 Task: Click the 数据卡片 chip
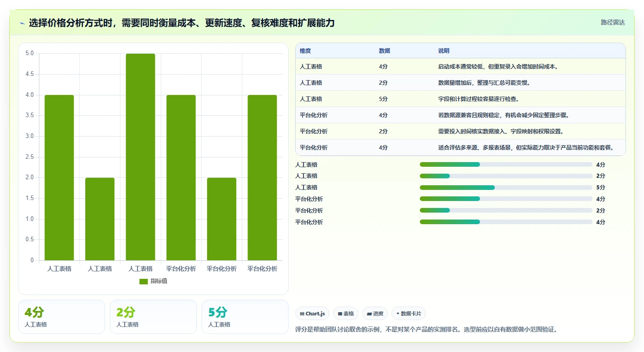pyautogui.click(x=409, y=314)
